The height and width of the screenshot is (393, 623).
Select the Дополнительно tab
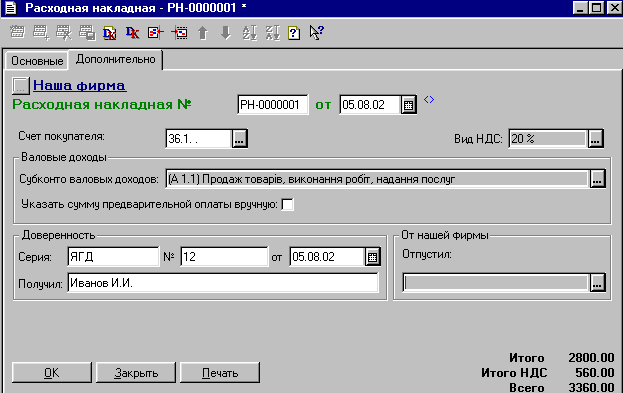(115, 59)
